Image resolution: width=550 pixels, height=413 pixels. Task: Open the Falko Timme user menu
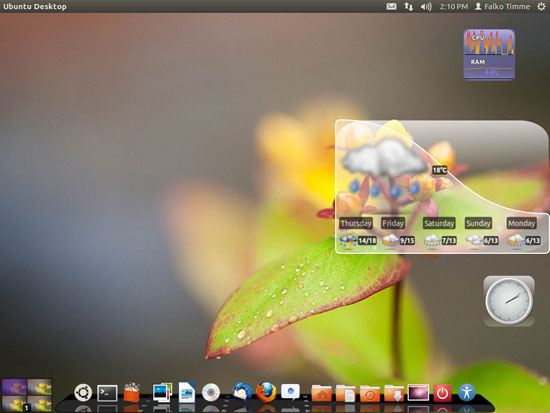point(502,6)
